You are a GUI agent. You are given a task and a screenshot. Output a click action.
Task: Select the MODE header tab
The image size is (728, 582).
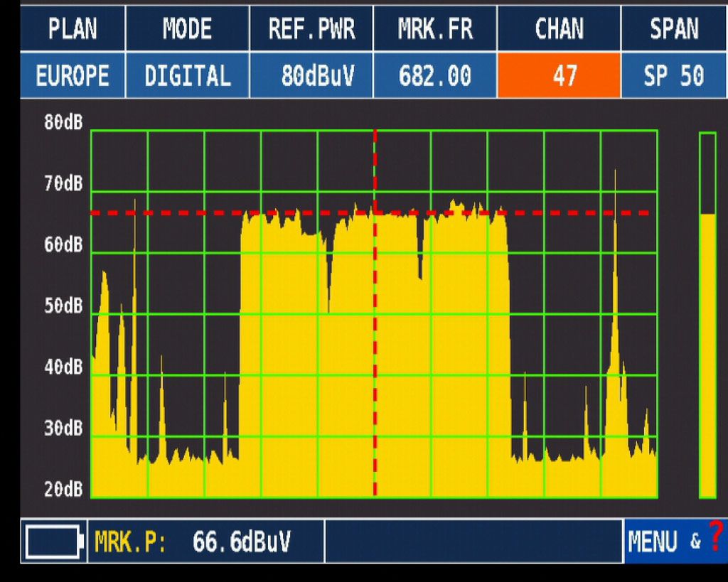(187, 29)
